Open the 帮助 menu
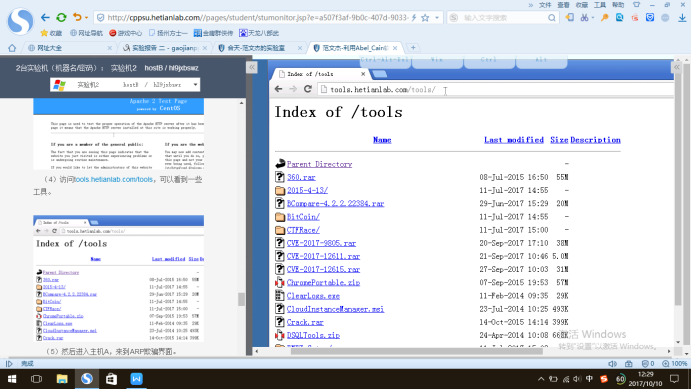This screenshot has width=692, height=389. coord(618,5)
